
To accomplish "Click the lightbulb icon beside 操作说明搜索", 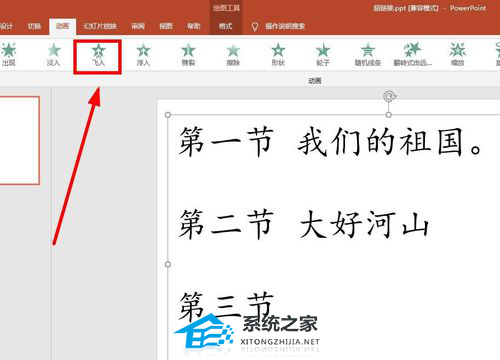I will pos(255,26).
